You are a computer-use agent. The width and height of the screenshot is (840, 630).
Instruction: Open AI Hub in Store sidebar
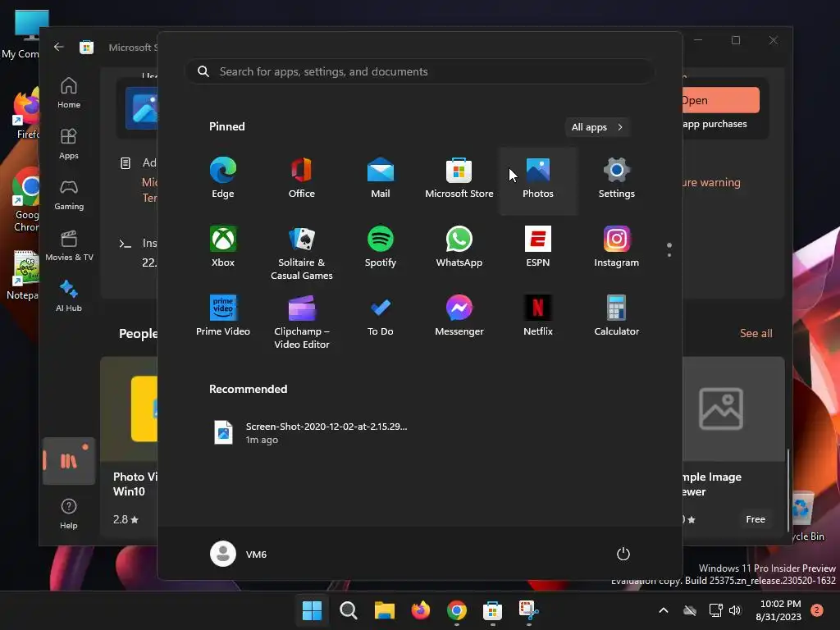coord(69,297)
